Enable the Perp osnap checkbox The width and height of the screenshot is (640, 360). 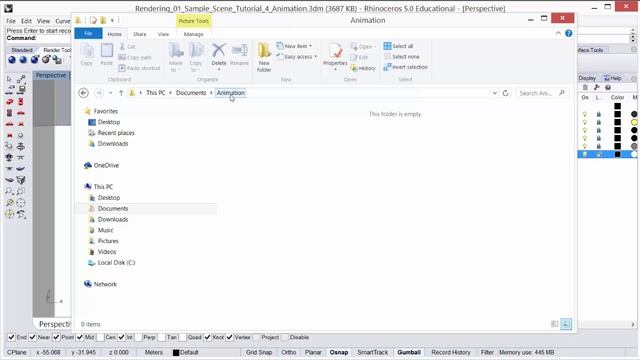(x=138, y=337)
